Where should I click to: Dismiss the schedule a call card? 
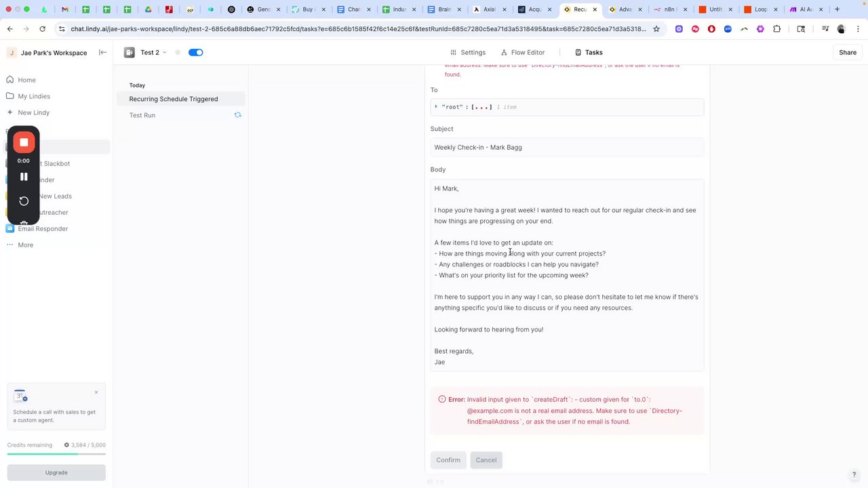[96, 392]
